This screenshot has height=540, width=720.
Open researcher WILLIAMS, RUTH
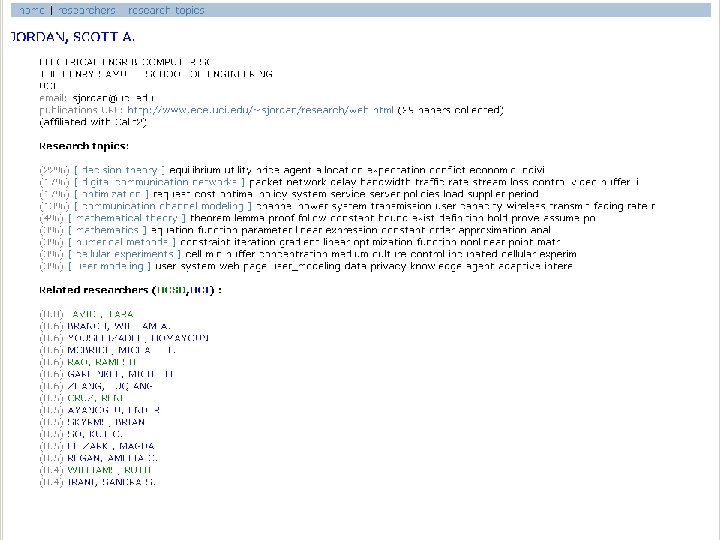tap(109, 469)
